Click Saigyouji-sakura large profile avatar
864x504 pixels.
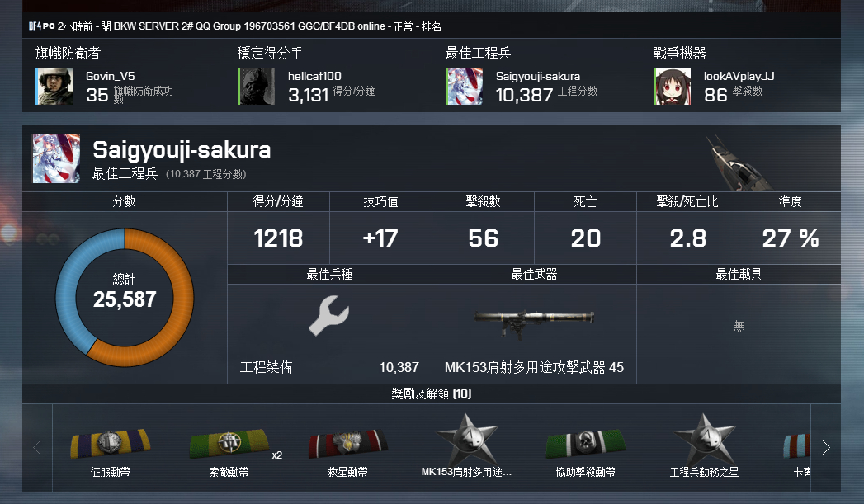[56, 158]
